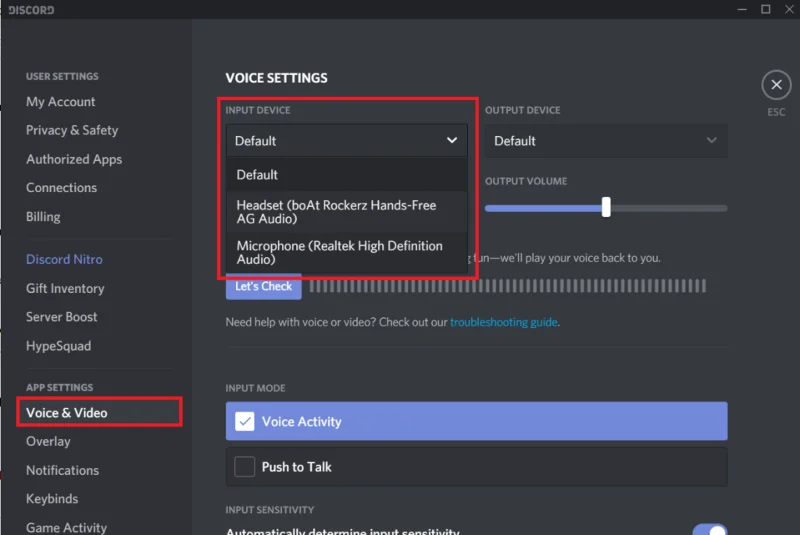Viewport: 800px width, 535px height.
Task: Open the Connections settings page
Action: [61, 188]
